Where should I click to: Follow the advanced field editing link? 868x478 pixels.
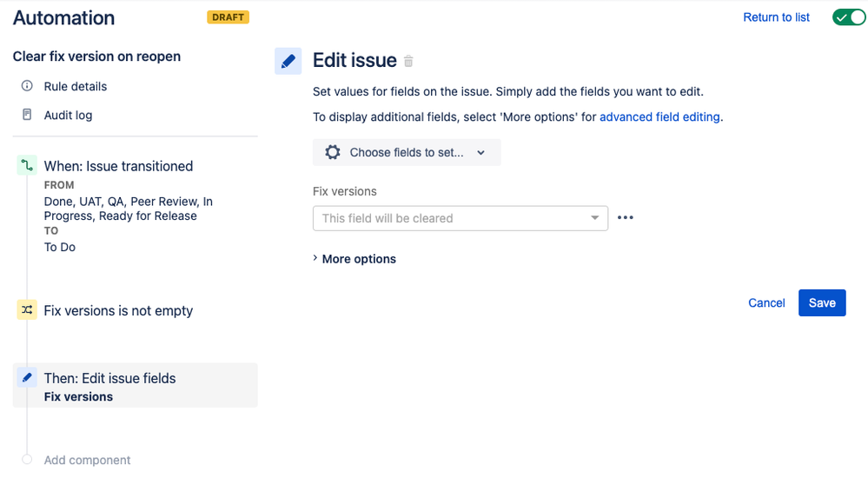coord(659,116)
